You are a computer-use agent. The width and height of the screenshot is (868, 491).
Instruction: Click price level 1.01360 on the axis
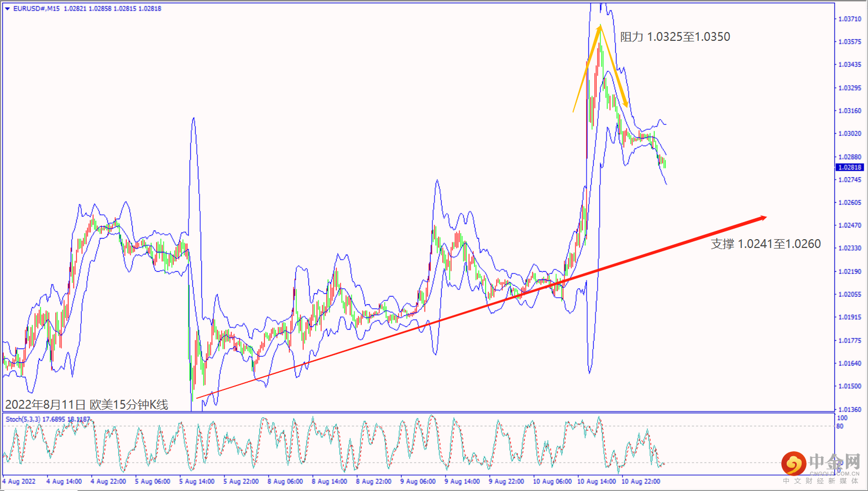(x=850, y=409)
